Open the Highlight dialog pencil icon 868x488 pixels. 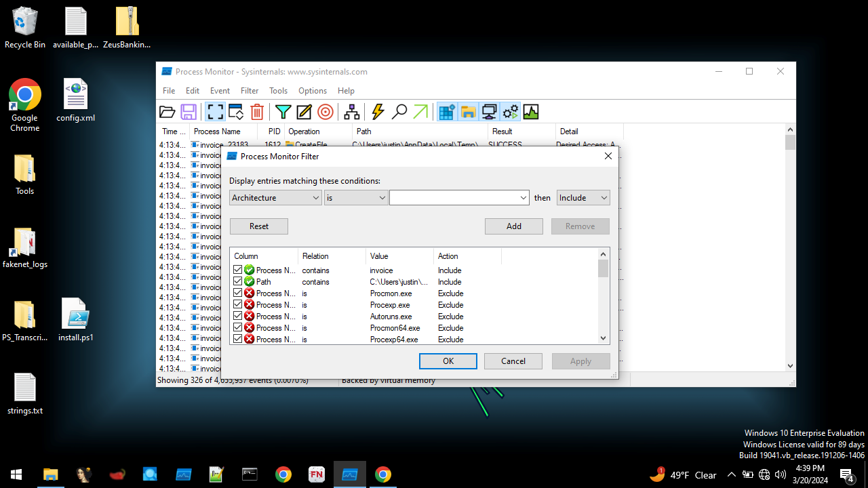click(x=303, y=112)
